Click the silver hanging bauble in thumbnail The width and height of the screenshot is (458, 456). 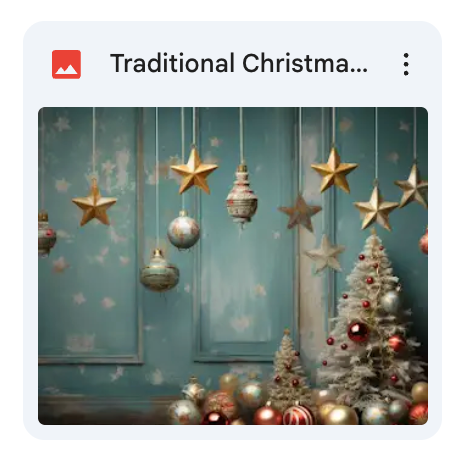[x=183, y=230]
